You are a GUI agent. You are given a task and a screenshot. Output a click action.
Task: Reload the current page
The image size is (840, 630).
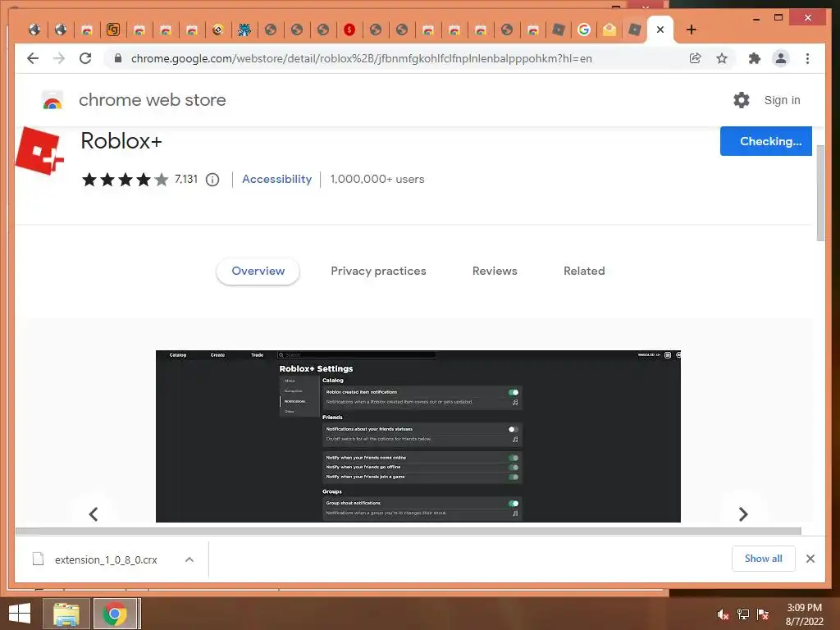(x=85, y=58)
